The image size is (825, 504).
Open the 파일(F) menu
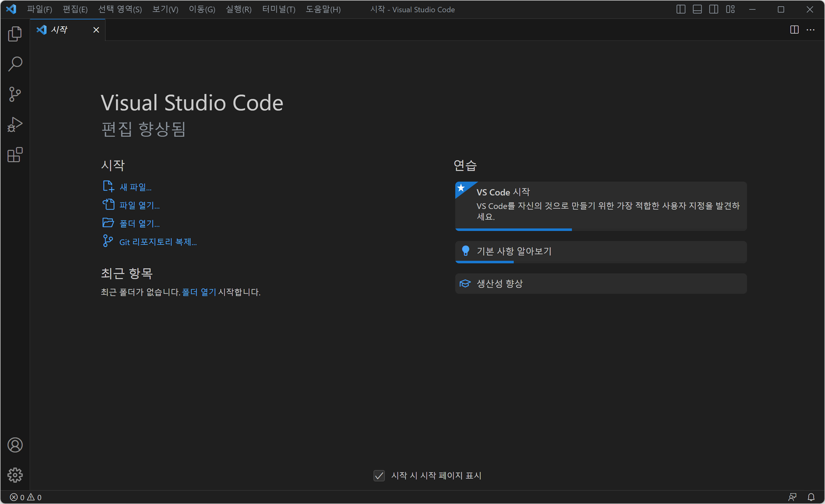click(39, 9)
